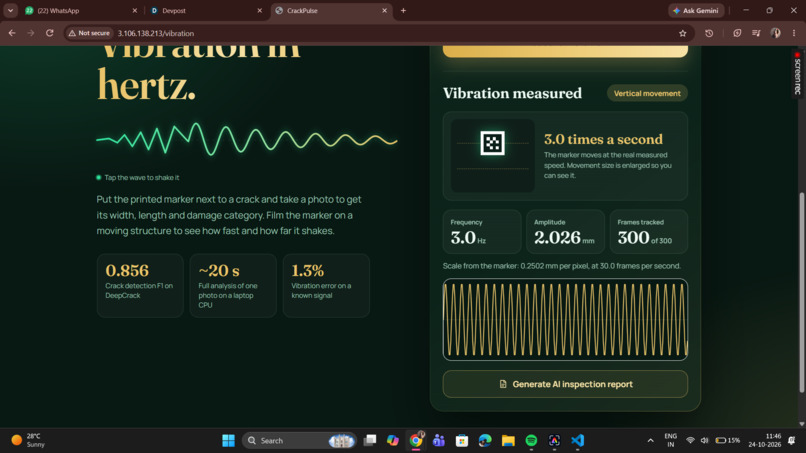Close the WhatsApp tab
Image resolution: width=806 pixels, height=453 pixels.
point(135,10)
